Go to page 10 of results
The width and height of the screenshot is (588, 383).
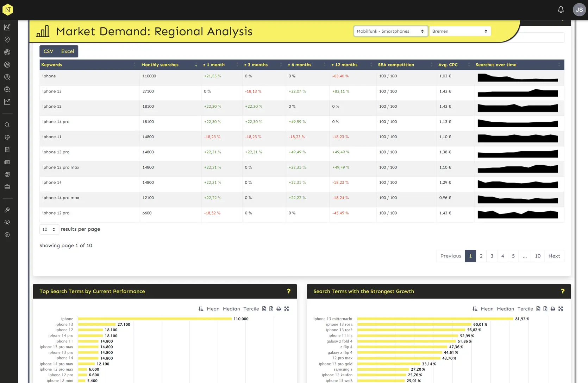point(538,256)
